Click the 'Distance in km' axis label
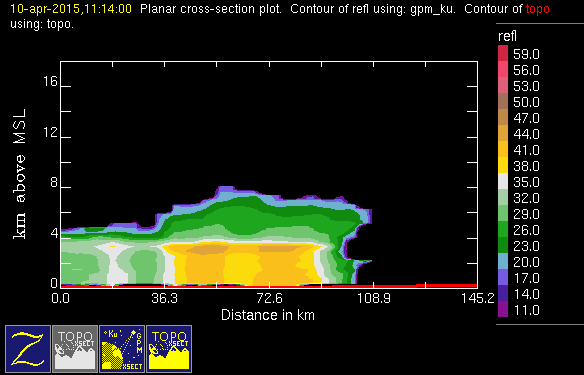This screenshot has width=584, height=375. tap(268, 315)
